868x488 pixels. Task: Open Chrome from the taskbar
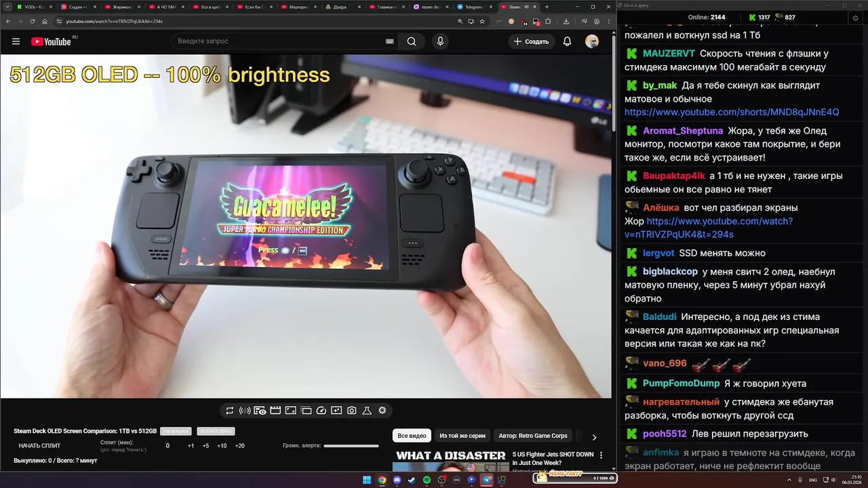tap(382, 480)
